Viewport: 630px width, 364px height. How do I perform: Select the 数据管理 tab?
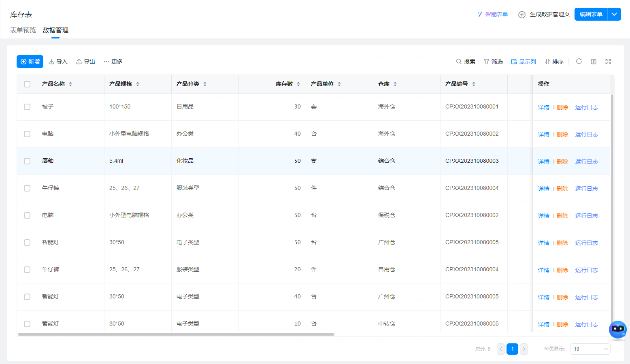(55, 30)
